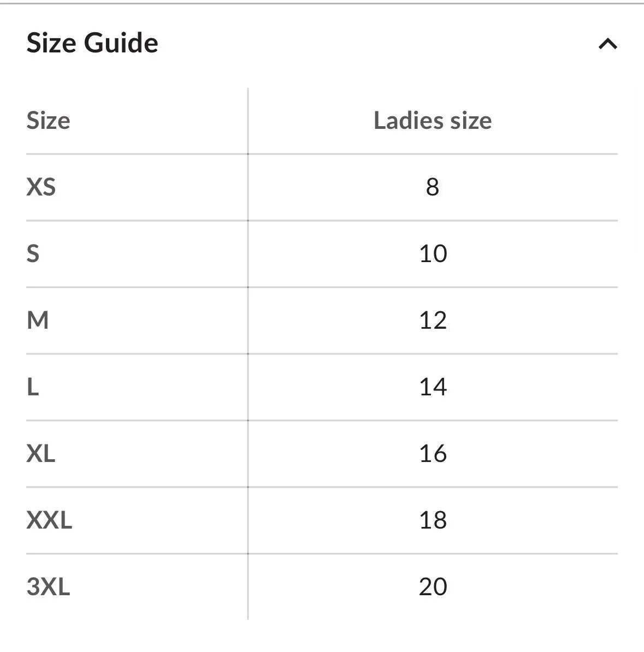Click ladies size value 14
The width and height of the screenshot is (644, 652).
(433, 387)
